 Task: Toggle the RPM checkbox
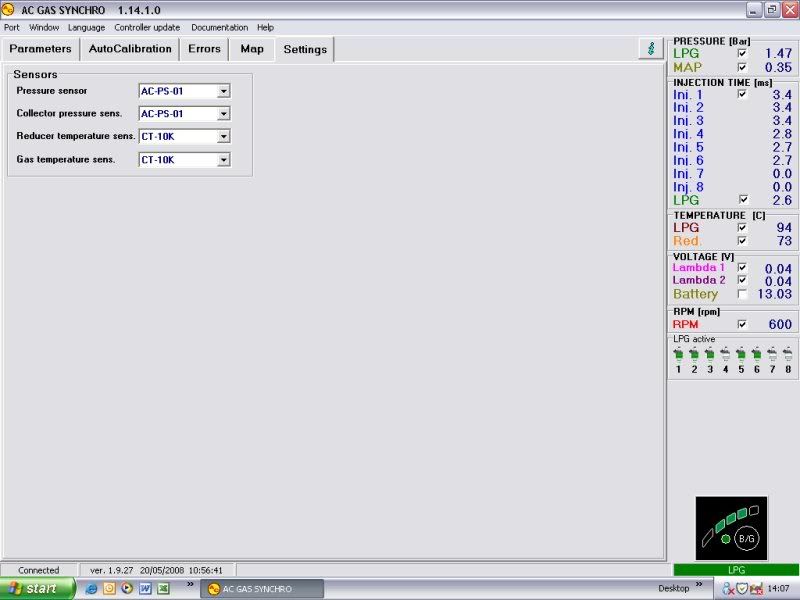742,324
